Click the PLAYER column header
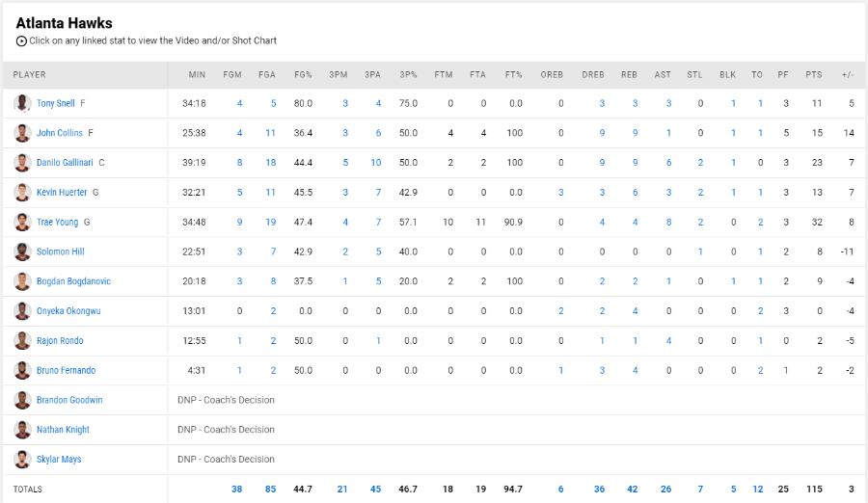Viewport: 868px width, 503px height. tap(29, 75)
